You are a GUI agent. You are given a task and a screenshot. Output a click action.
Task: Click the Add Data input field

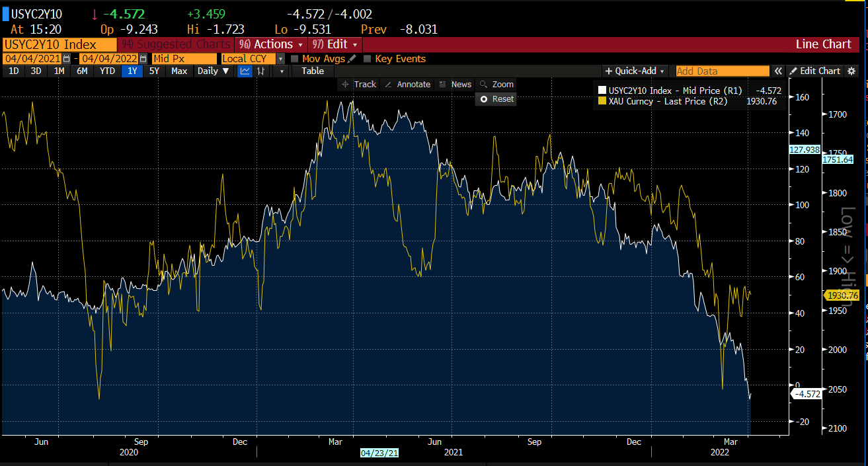(x=721, y=71)
